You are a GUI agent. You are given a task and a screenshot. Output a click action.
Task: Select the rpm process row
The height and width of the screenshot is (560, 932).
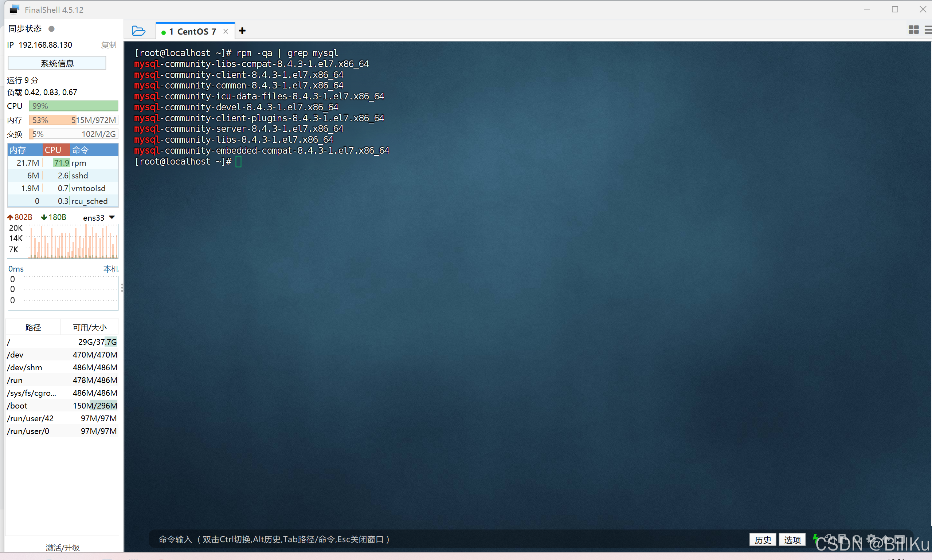click(63, 163)
